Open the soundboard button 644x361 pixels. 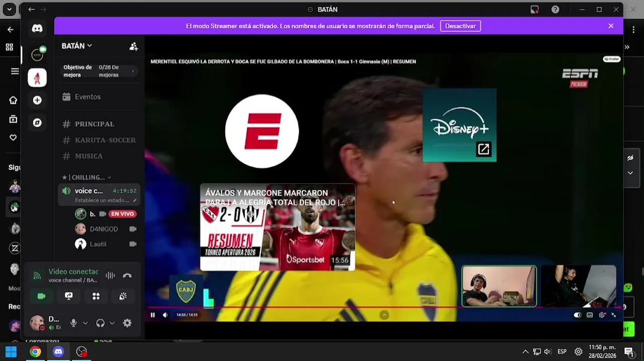coord(123,296)
